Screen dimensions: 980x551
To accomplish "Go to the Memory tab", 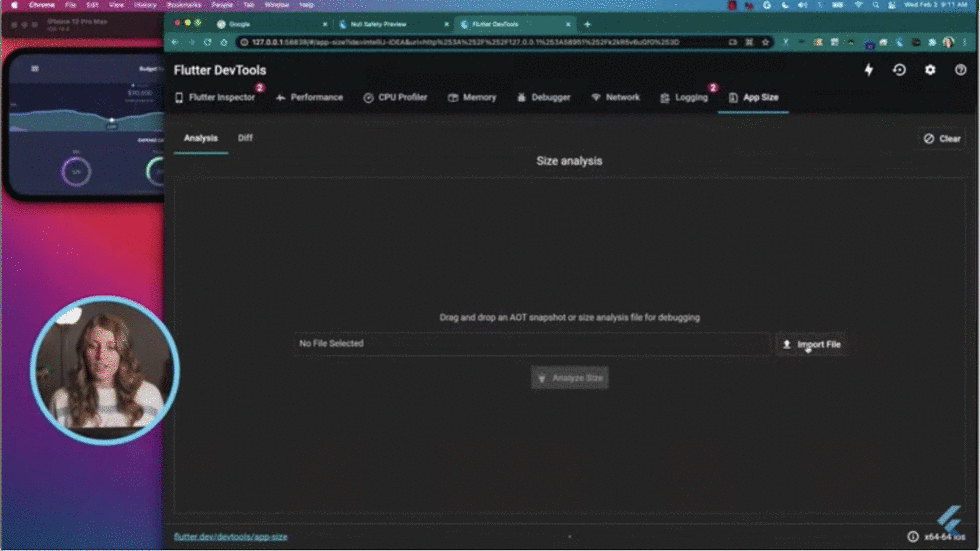I will pyautogui.click(x=472, y=97).
